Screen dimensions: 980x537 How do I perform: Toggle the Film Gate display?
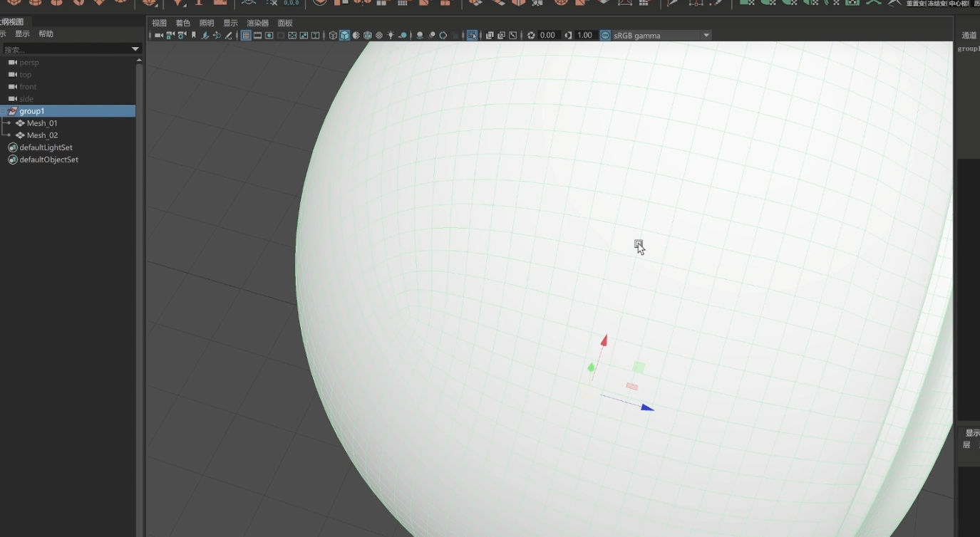257,35
